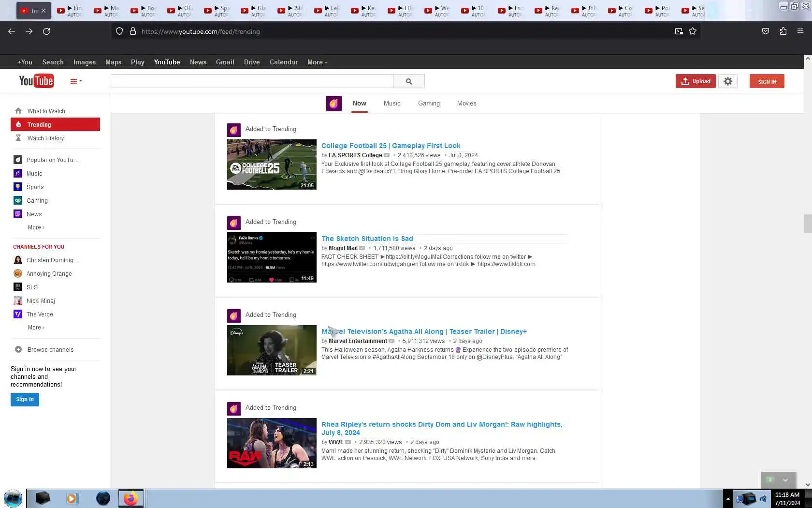The width and height of the screenshot is (812, 508).
Task: Open The Sketch Situation is Sad thumbnail
Action: point(272,257)
